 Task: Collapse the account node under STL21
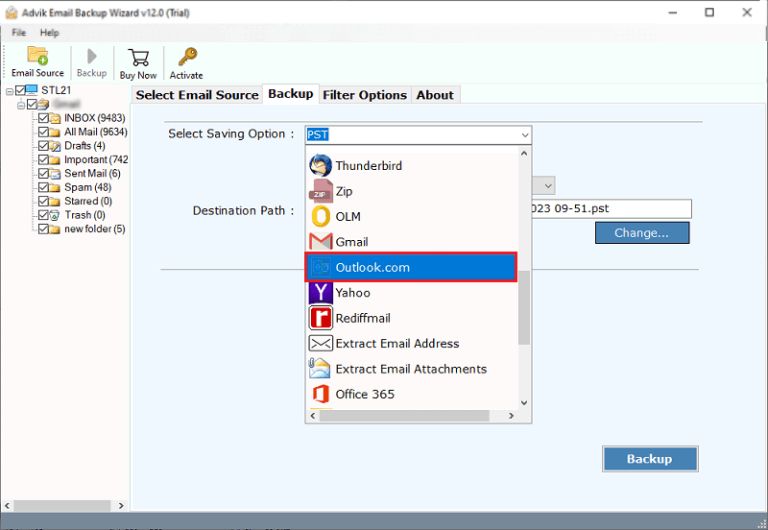click(21, 105)
